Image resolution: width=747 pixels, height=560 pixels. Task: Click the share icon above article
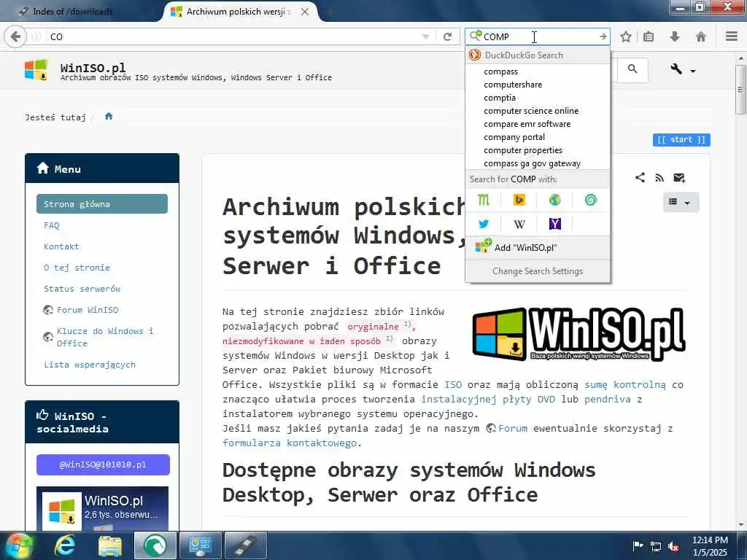640,178
